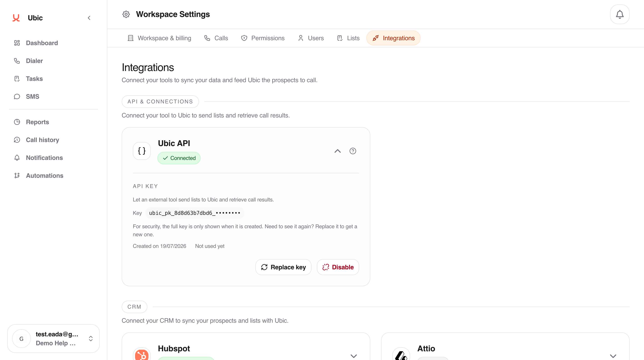The height and width of the screenshot is (360, 644).
Task: Open the Automations page
Action: [x=53, y=176]
